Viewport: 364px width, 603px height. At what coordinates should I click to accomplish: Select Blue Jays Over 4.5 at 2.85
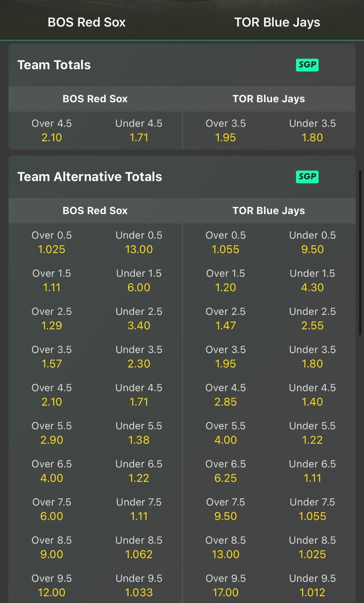point(225,395)
